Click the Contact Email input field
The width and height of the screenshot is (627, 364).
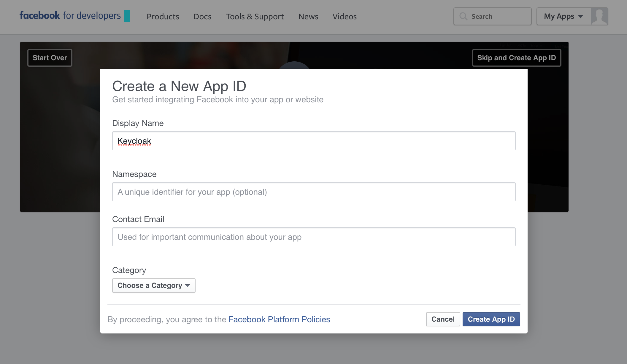(x=313, y=237)
